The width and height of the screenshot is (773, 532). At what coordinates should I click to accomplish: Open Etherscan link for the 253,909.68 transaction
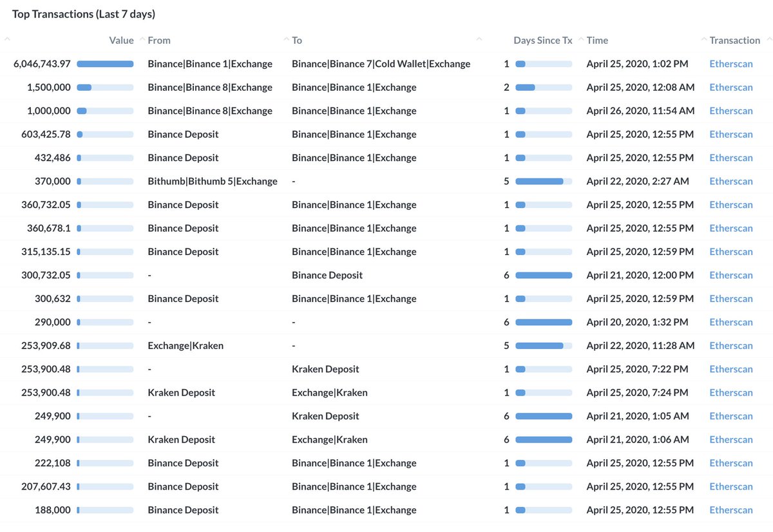click(x=731, y=346)
